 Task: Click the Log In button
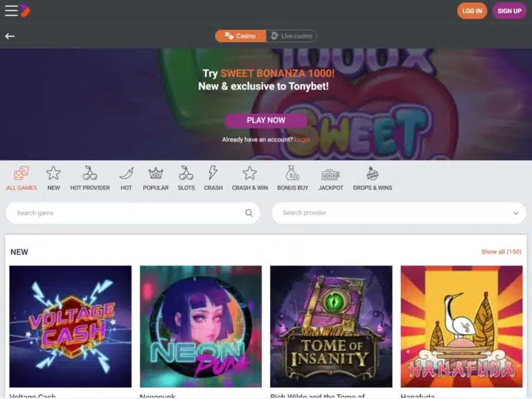coord(472,11)
